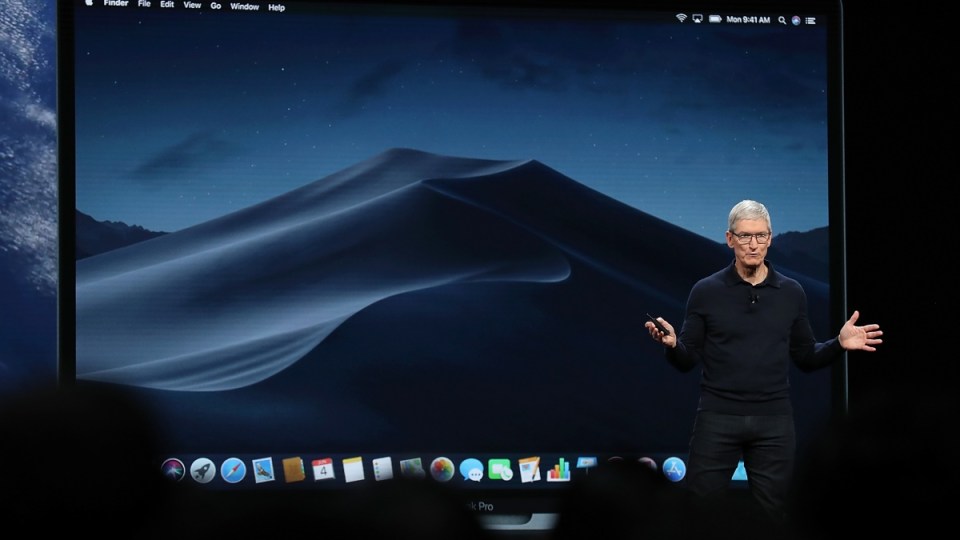The width and height of the screenshot is (960, 540).
Task: Open Mail stamp icon in Dock
Action: point(263,470)
